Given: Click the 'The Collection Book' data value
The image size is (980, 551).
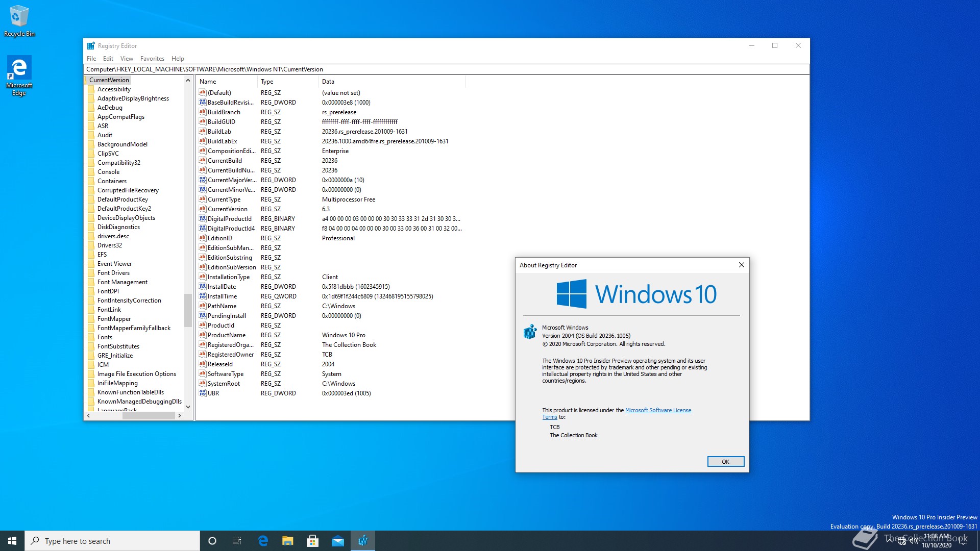Looking at the screenshot, I should [349, 345].
